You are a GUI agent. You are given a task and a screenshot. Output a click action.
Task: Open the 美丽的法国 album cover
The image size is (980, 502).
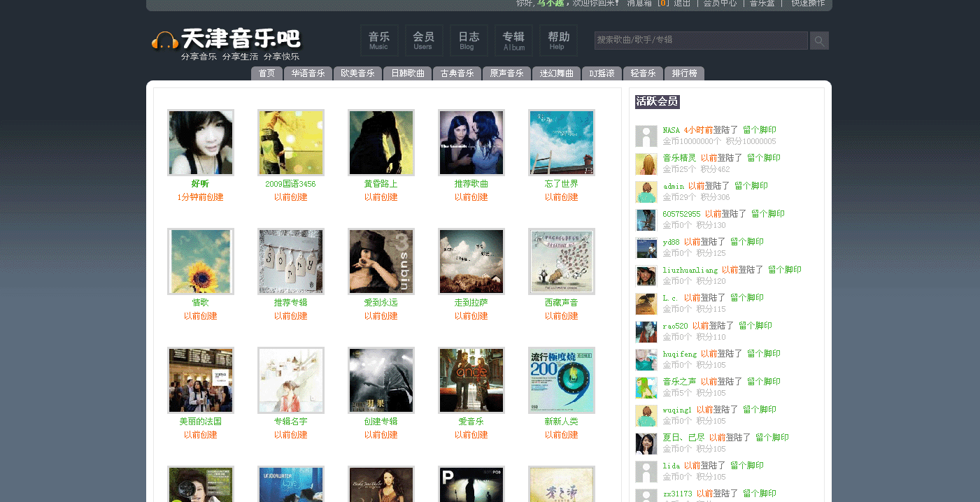point(201,380)
